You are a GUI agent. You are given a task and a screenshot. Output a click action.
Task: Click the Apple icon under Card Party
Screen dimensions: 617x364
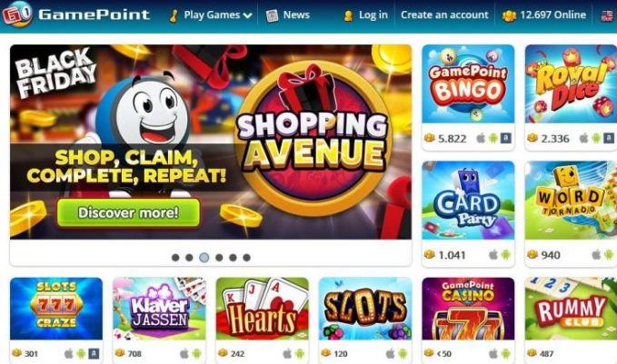[493, 254]
